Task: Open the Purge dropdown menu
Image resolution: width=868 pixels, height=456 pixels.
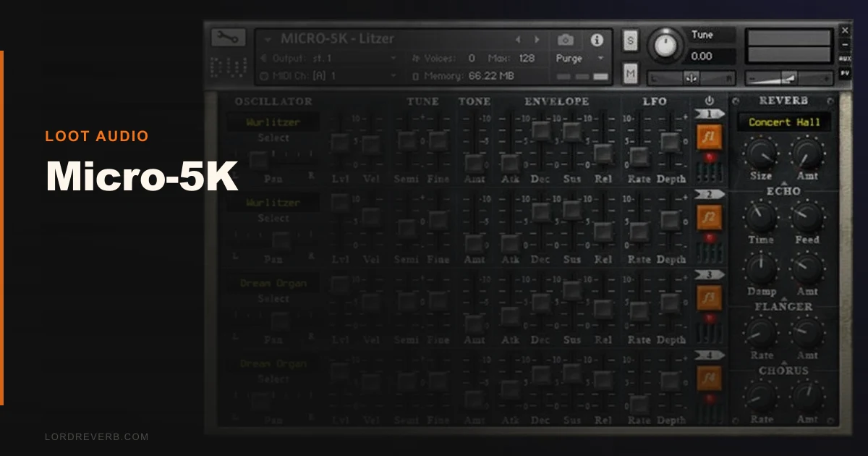Action: click(x=580, y=58)
